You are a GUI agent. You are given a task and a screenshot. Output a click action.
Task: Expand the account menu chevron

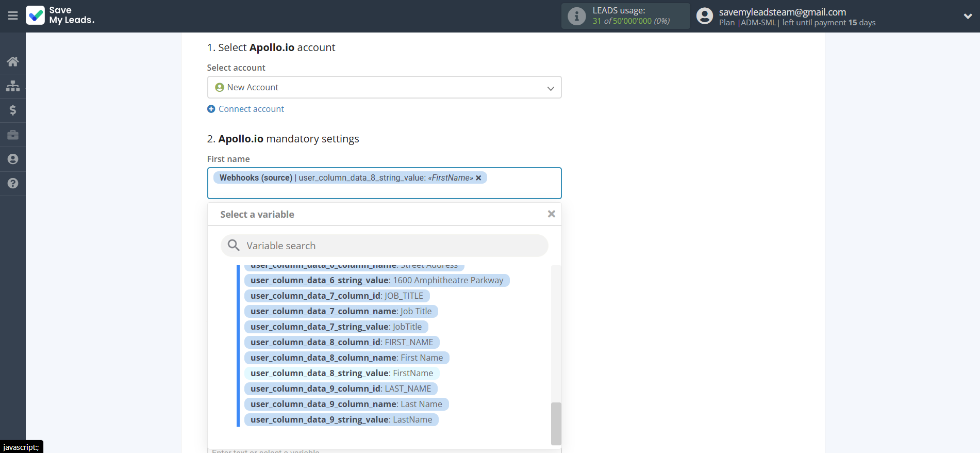[x=968, y=16]
